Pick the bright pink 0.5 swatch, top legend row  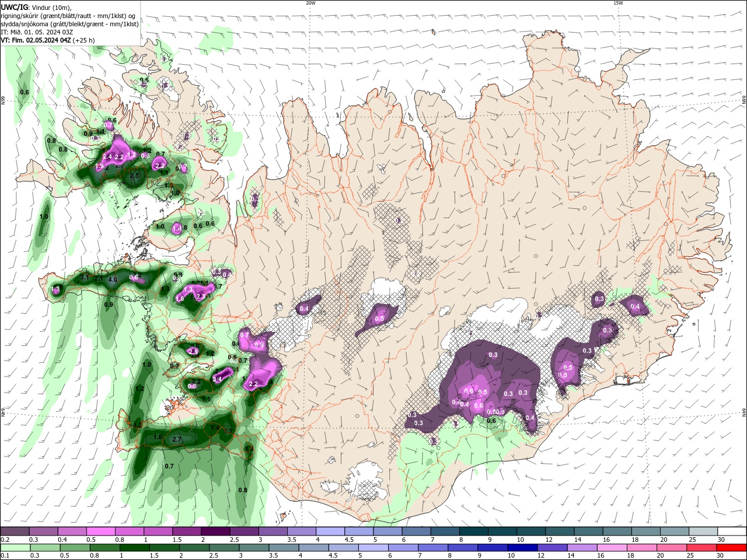tap(101, 531)
